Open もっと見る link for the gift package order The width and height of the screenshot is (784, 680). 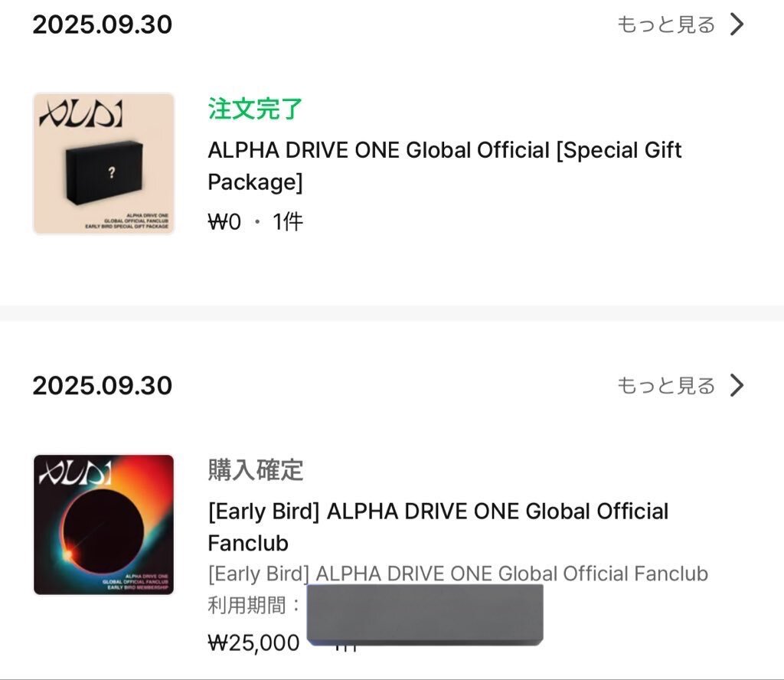click(x=665, y=24)
